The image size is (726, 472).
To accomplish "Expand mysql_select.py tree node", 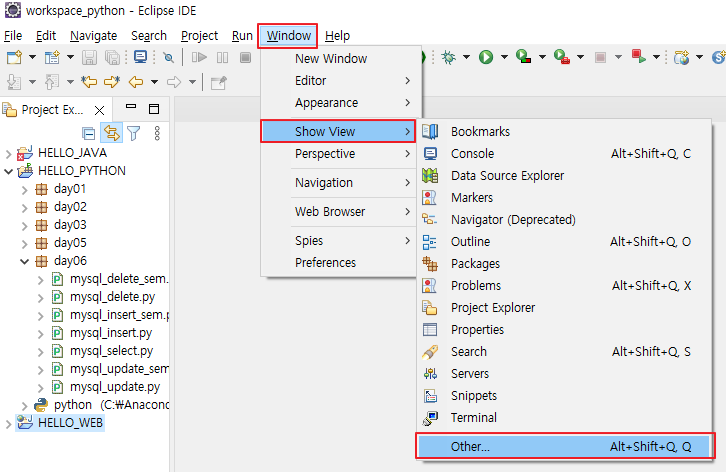I will pyautogui.click(x=40, y=352).
